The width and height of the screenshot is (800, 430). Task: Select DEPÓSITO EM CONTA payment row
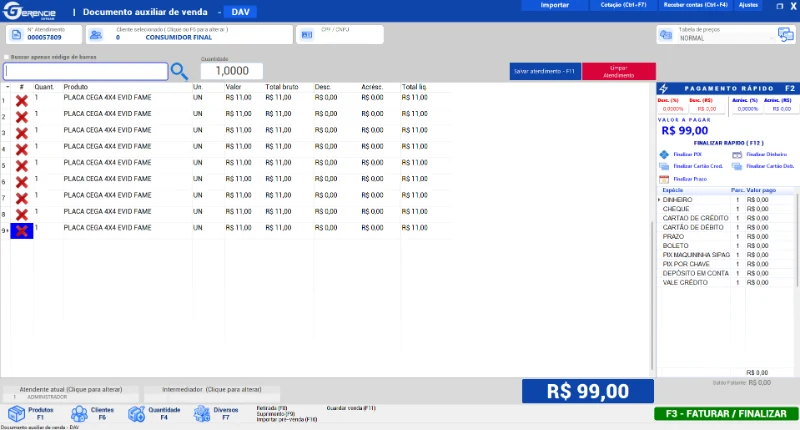(726, 273)
